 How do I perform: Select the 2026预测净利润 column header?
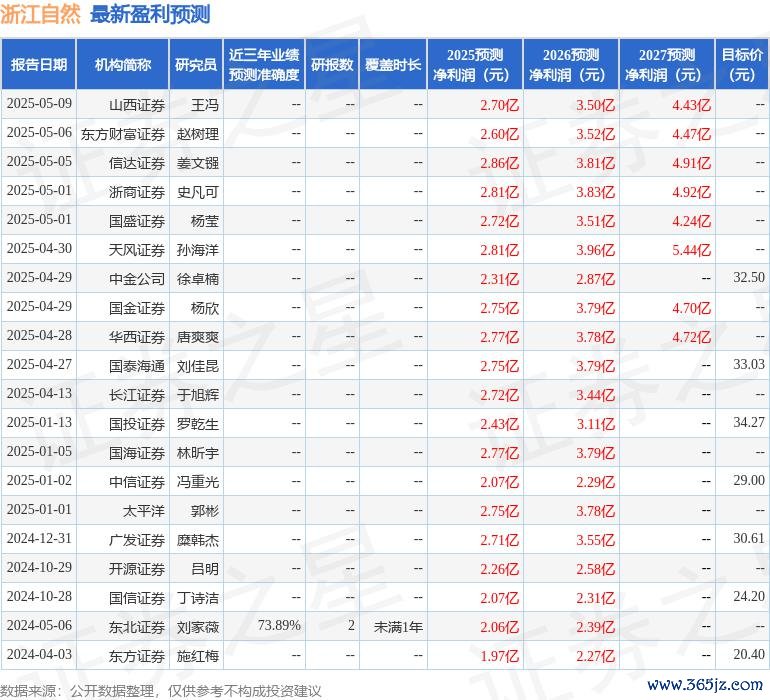[571, 65]
